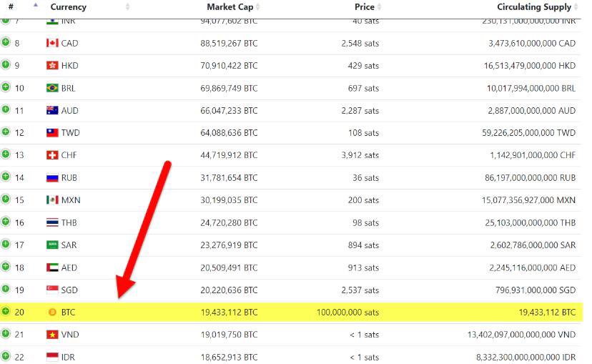Sort by the # rank column header
Screen dimensions: 592x364
coord(11,6)
